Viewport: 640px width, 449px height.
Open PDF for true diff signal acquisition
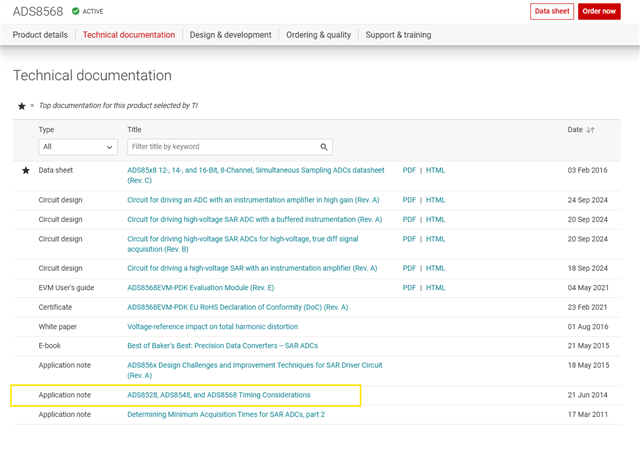pos(409,239)
